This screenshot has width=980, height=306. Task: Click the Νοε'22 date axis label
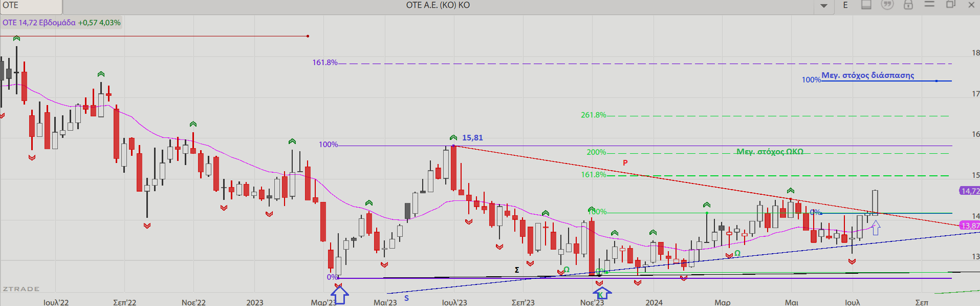point(193,302)
